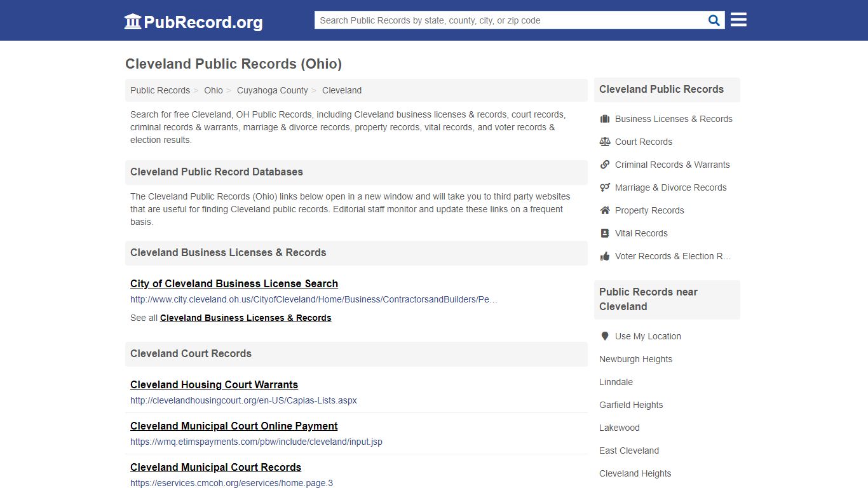Click the chain link icon beside Criminal Records
The height and width of the screenshot is (488, 868).
[x=605, y=165]
